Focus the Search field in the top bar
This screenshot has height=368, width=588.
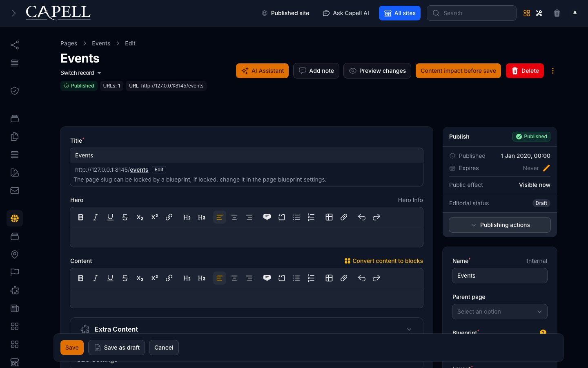[x=472, y=13]
